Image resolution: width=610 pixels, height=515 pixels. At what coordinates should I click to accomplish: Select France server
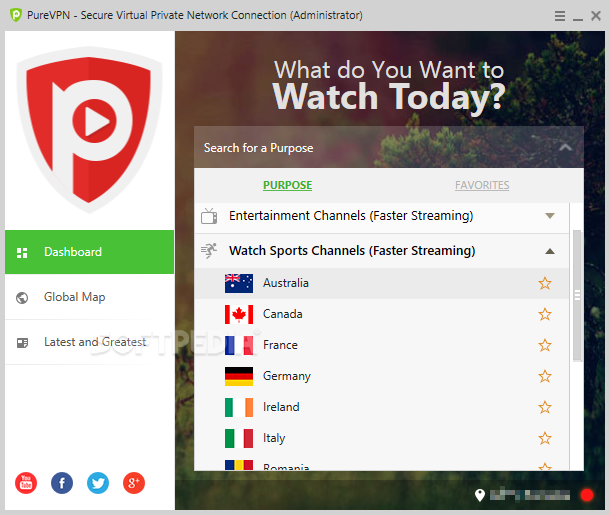point(382,345)
